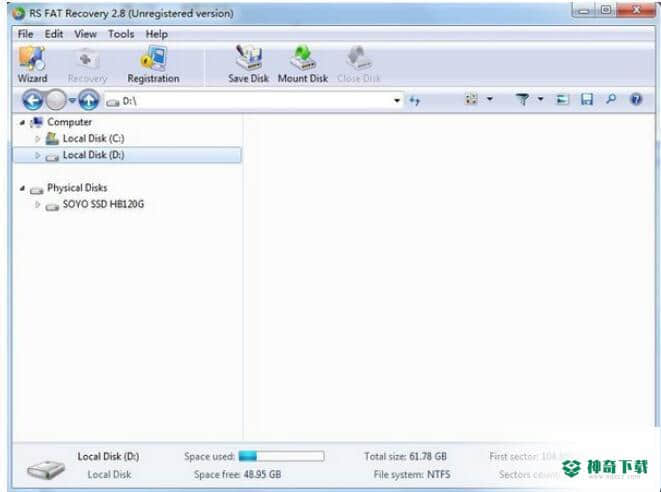Click the save floppy disk icon
Screen dimensions: 661x492
coord(587,99)
